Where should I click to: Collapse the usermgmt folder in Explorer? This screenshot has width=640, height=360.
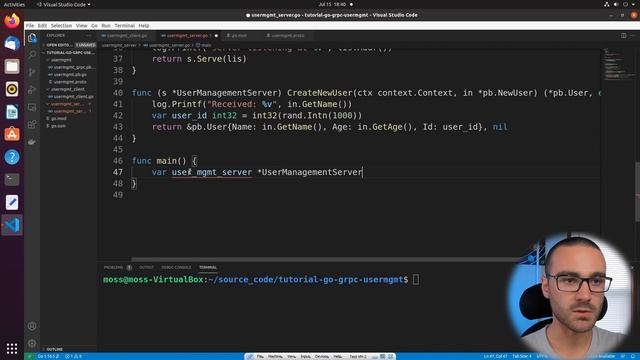point(68,60)
